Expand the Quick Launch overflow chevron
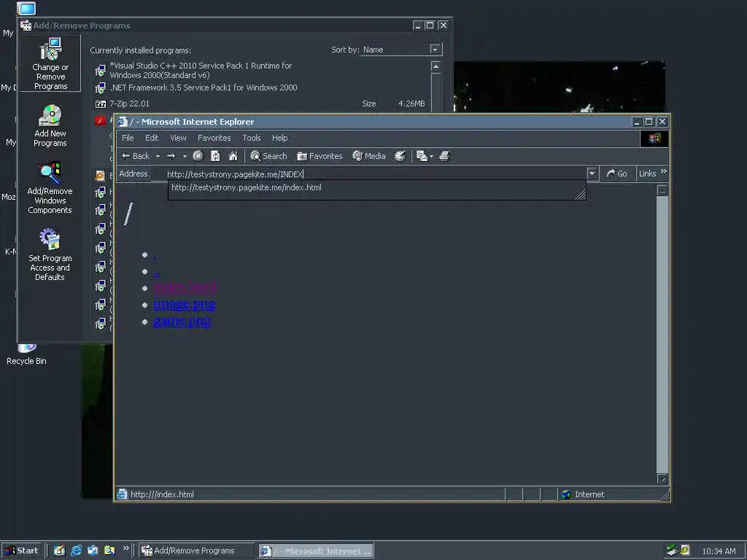The width and height of the screenshot is (747, 560). pos(125,548)
